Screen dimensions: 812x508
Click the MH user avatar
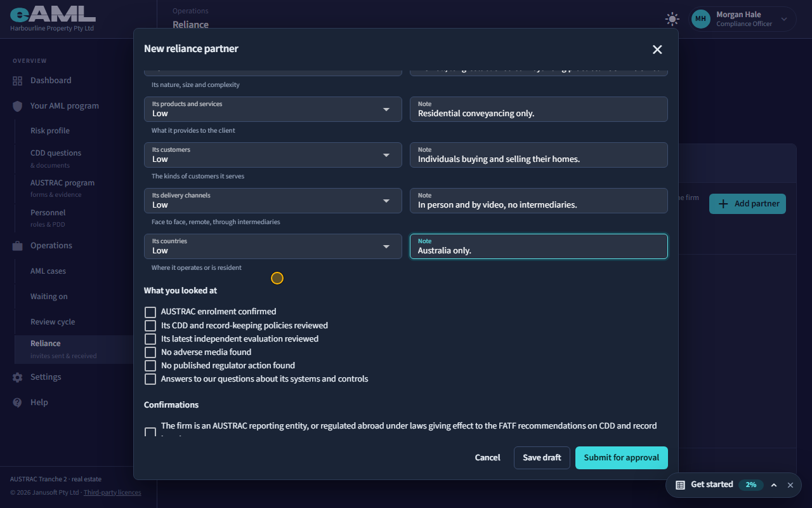[700, 19]
